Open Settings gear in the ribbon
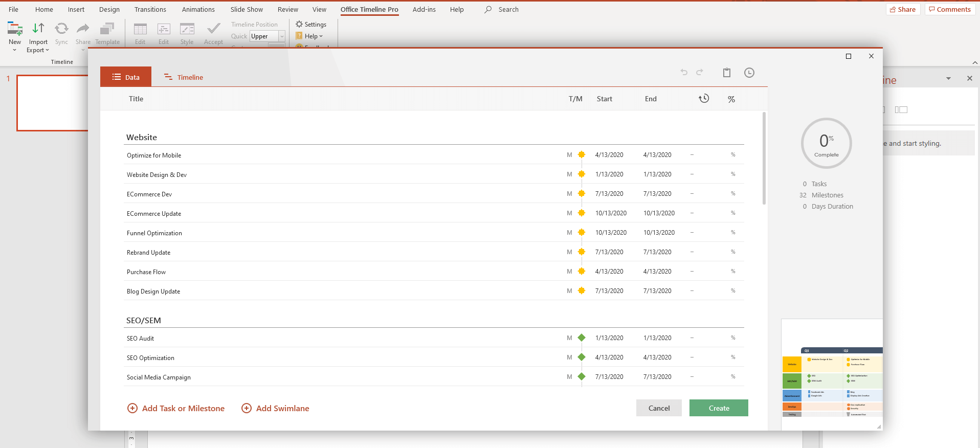 point(299,24)
